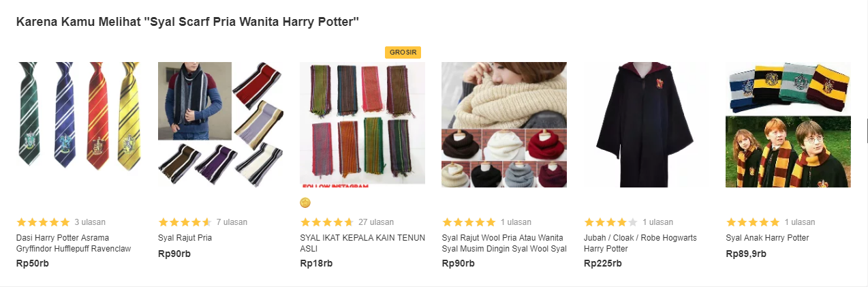Open the woven tenun scarves product image
This screenshot has width=868, height=287.
click(x=362, y=124)
